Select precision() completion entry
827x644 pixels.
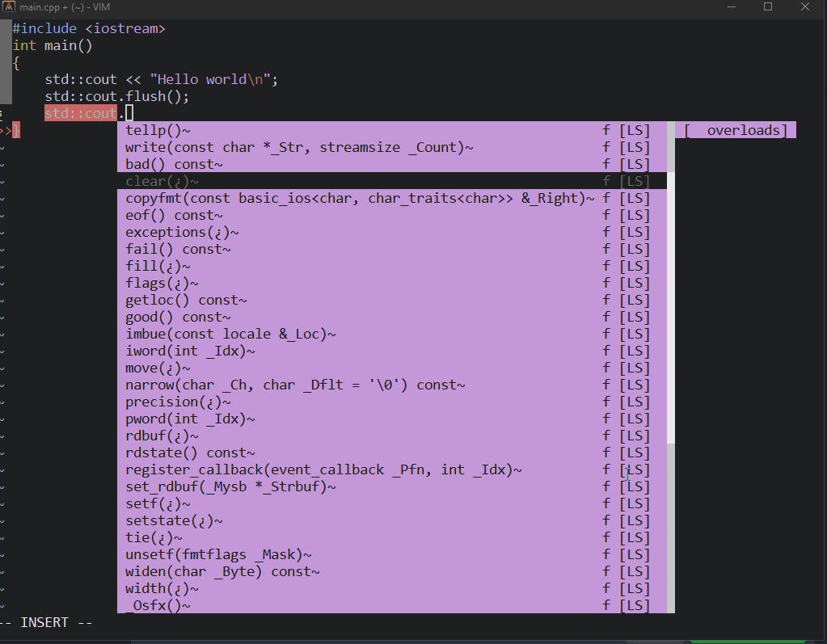[x=392, y=402]
